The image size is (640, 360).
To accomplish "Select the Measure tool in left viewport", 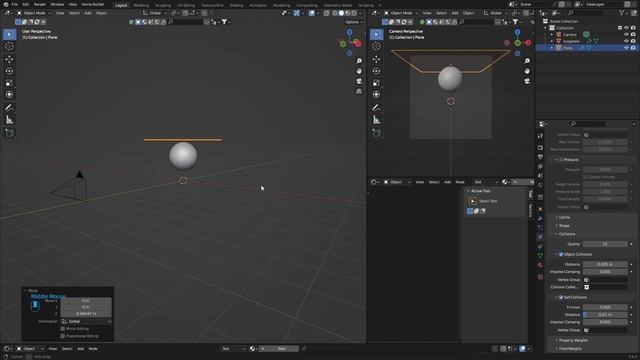I will click(9, 120).
